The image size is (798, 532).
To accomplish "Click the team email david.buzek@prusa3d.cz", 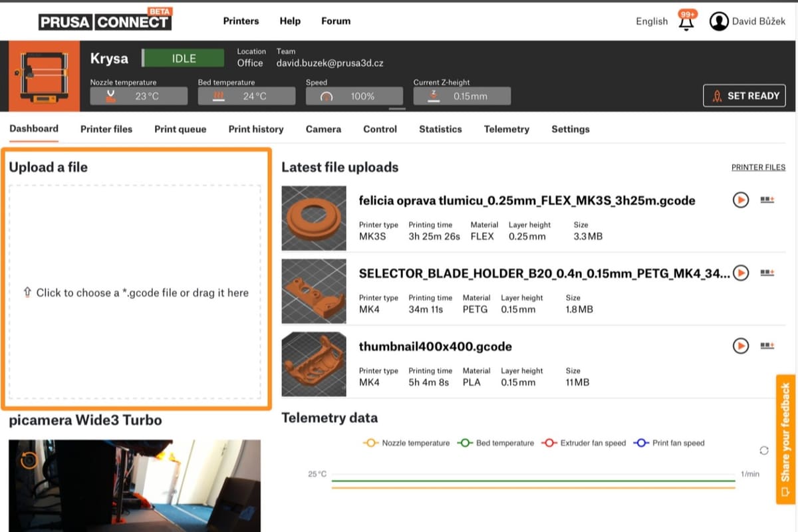I will click(x=330, y=63).
